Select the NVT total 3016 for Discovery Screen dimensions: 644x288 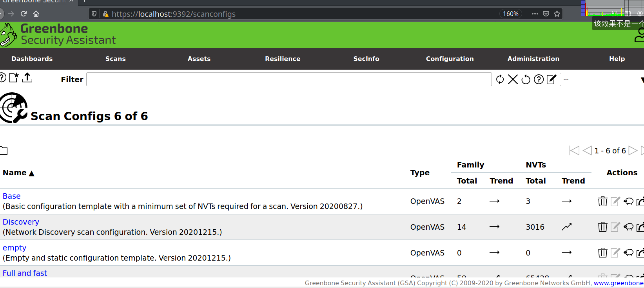pyautogui.click(x=535, y=227)
